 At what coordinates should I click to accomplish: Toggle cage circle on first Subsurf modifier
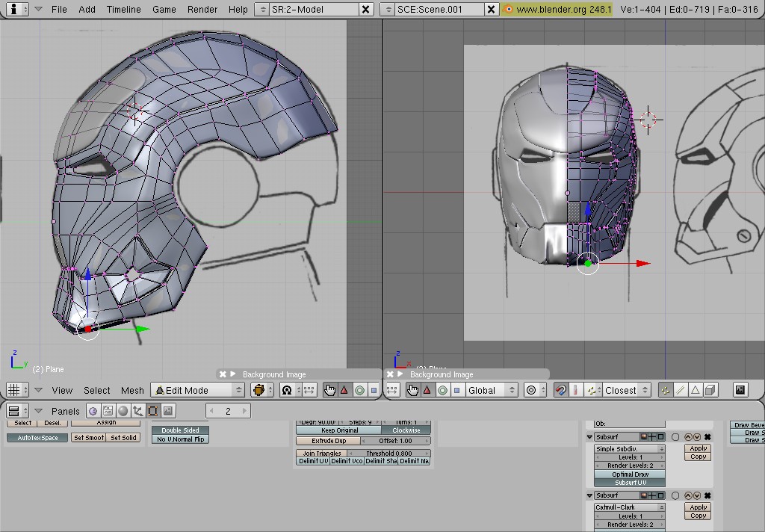coord(675,437)
